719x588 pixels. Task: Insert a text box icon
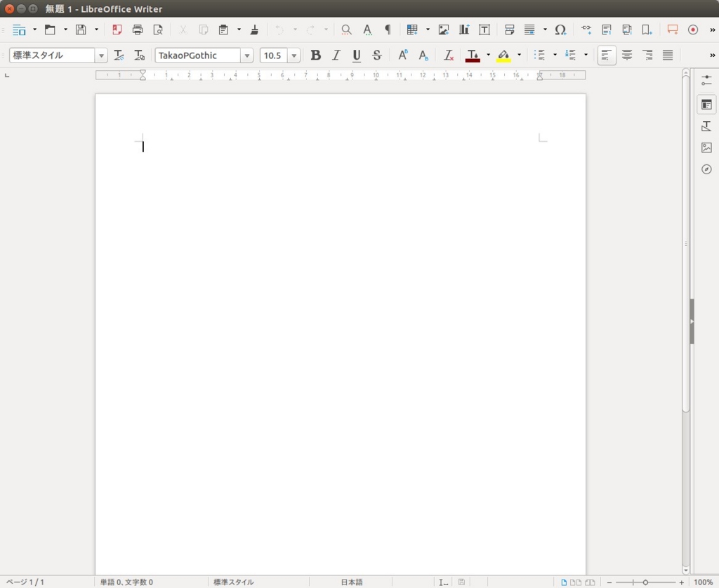pos(484,30)
